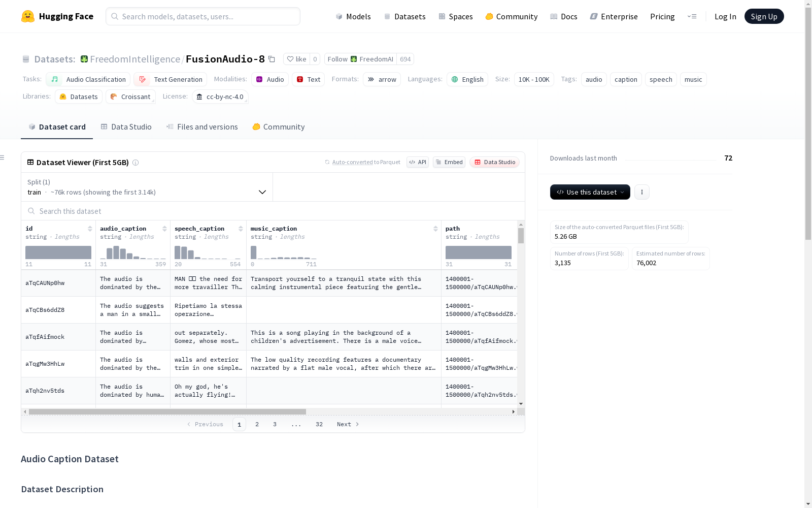The width and height of the screenshot is (812, 508).
Task: Click the API button in dataset viewer
Action: click(418, 162)
